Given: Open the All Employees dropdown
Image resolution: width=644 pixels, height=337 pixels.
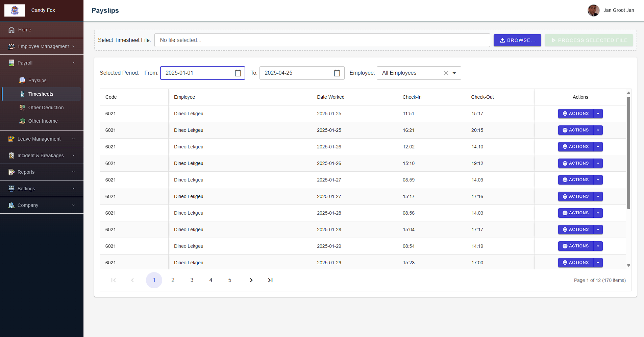Looking at the screenshot, I should point(454,73).
